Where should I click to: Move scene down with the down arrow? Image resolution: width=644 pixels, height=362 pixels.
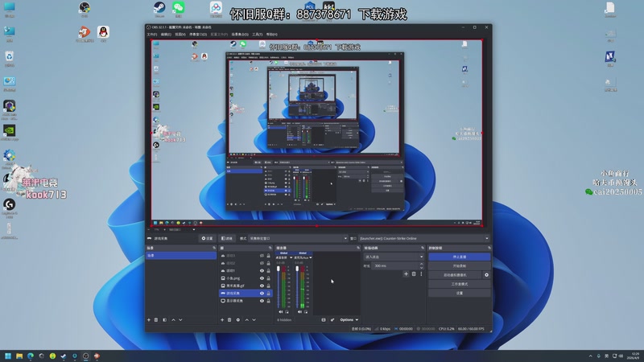point(180,319)
